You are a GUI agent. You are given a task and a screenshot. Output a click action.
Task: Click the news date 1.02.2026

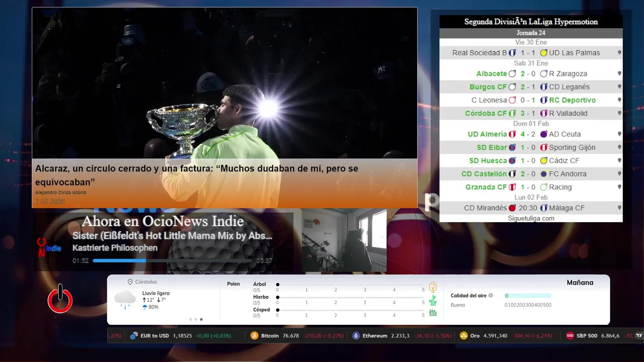tap(50, 202)
